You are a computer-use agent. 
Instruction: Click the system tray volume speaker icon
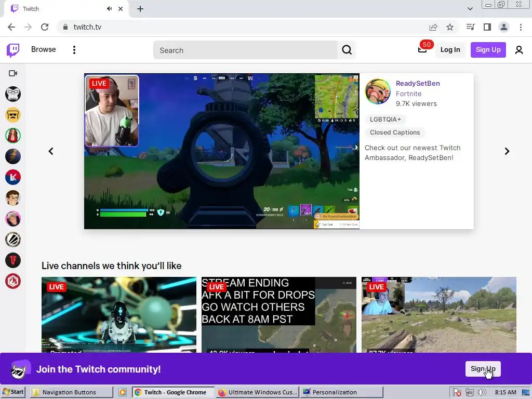pos(482,393)
